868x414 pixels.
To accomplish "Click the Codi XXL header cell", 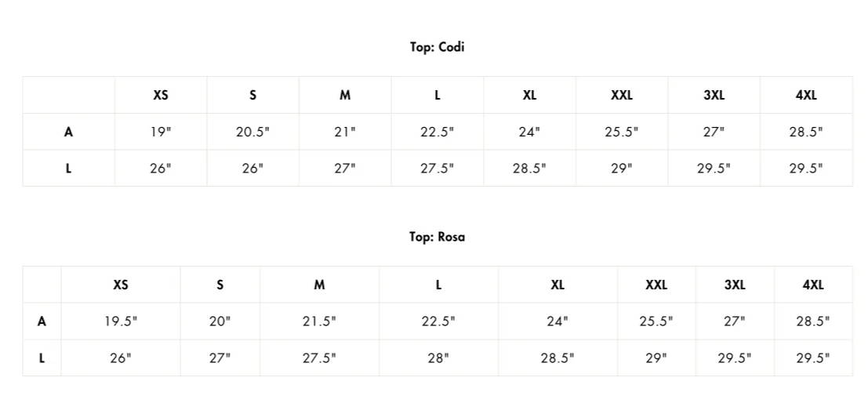I will [622, 95].
